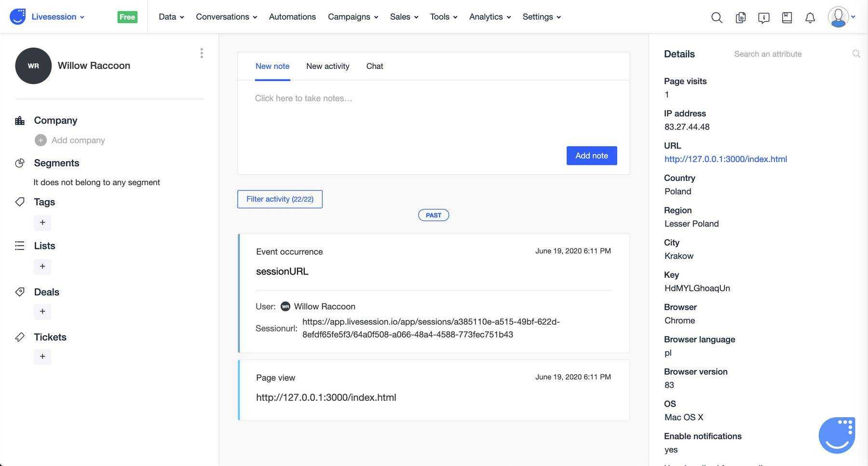Viewport: 868px width, 466px height.
Task: Open the search magnifier in top bar
Action: tap(717, 18)
